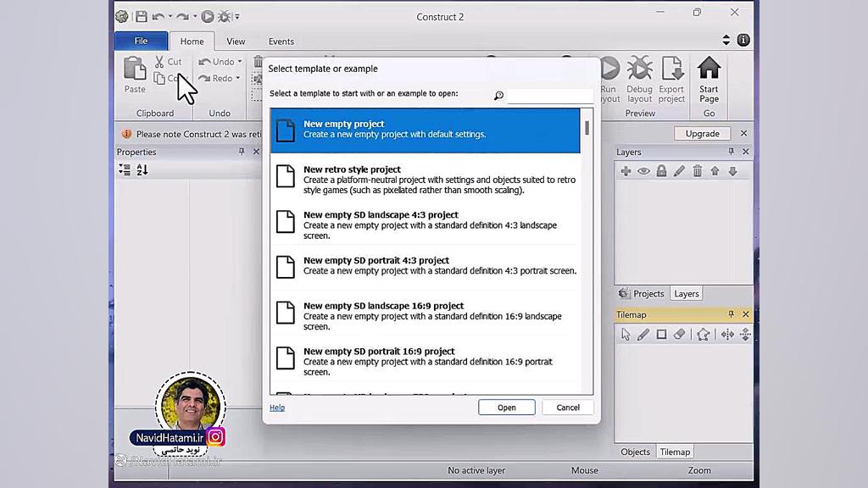The height and width of the screenshot is (488, 868).
Task: Open the quick access toolbar customize dropdown
Action: click(237, 17)
